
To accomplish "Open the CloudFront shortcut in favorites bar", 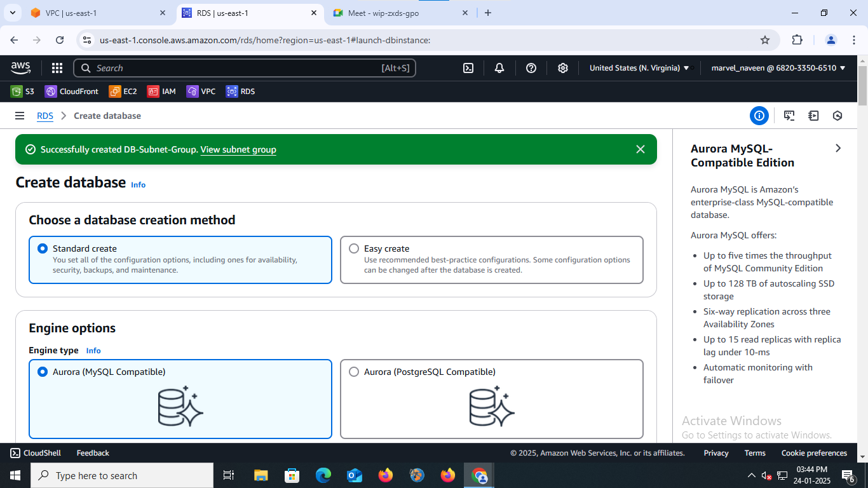I will 72,91.
